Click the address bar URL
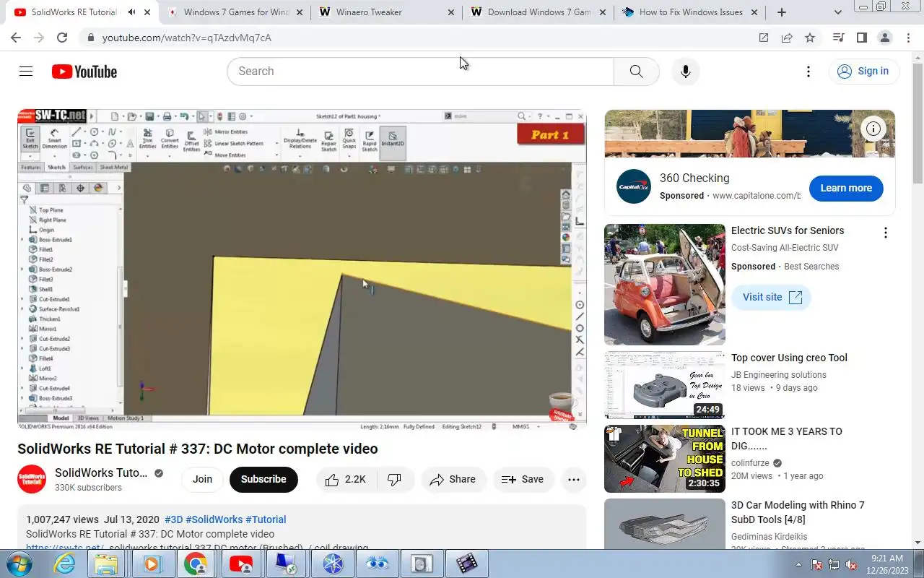Image resolution: width=924 pixels, height=578 pixels. (x=187, y=38)
